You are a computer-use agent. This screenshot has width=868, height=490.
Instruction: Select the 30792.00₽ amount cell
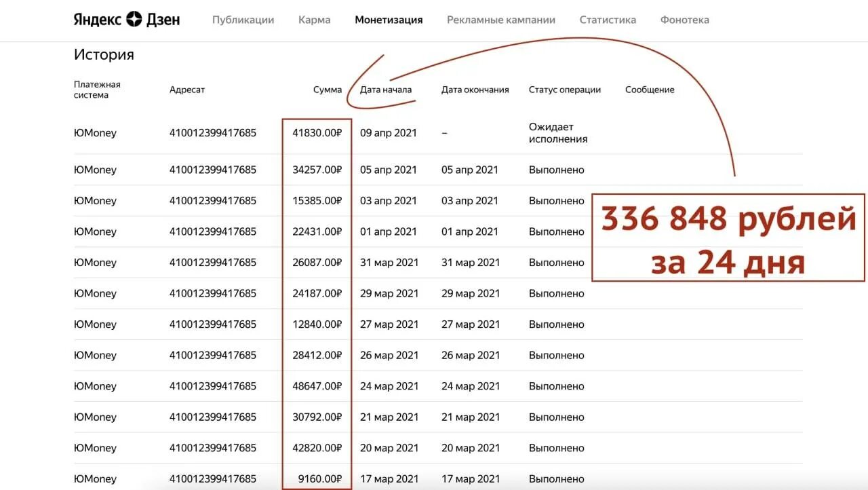coord(317,417)
